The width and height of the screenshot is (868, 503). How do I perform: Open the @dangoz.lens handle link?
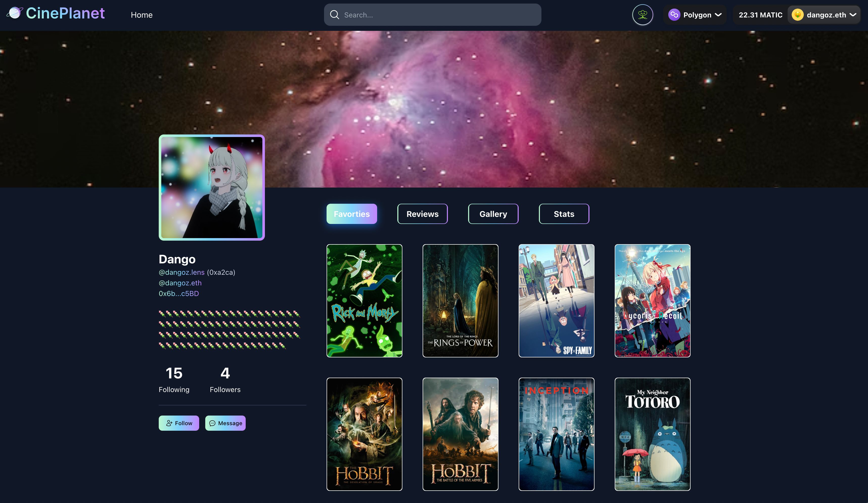click(181, 272)
